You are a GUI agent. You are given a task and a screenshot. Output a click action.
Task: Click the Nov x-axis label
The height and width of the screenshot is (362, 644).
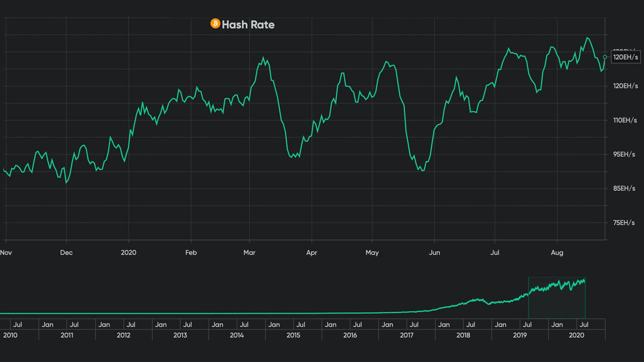click(x=6, y=252)
